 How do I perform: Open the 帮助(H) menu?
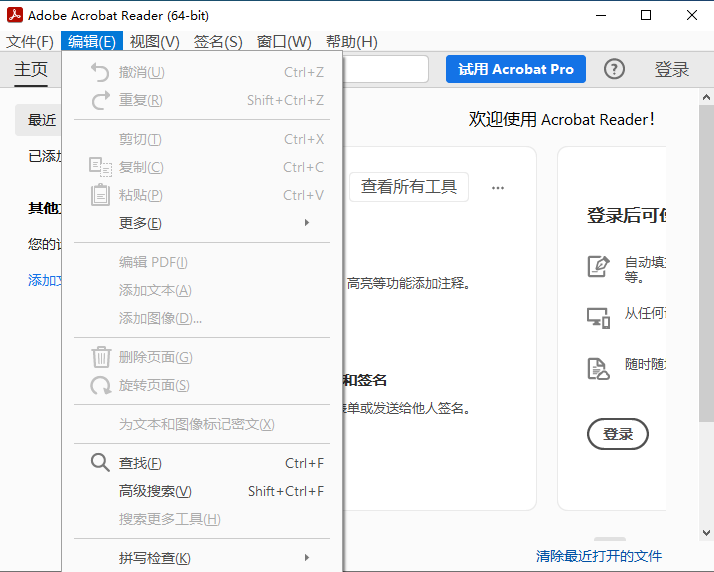click(352, 42)
